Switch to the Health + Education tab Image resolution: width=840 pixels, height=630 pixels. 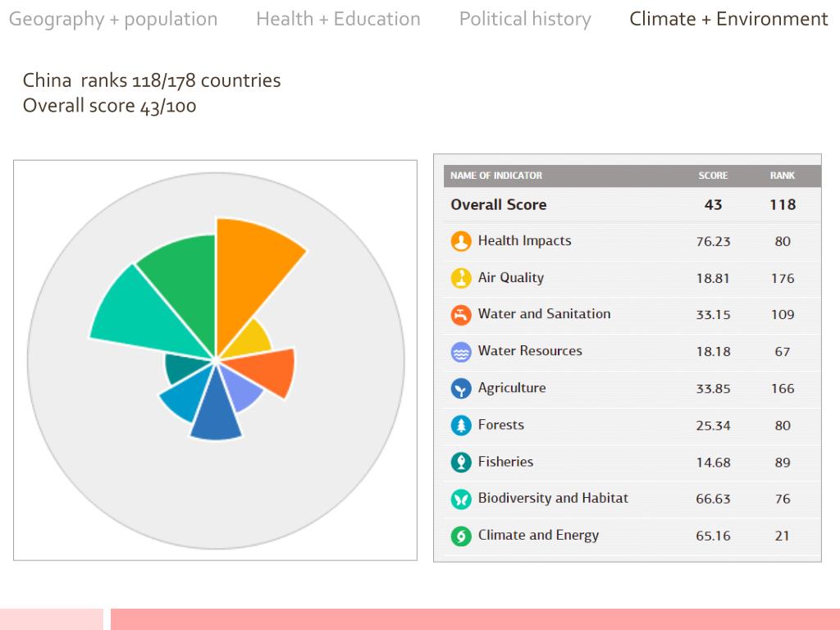[338, 19]
